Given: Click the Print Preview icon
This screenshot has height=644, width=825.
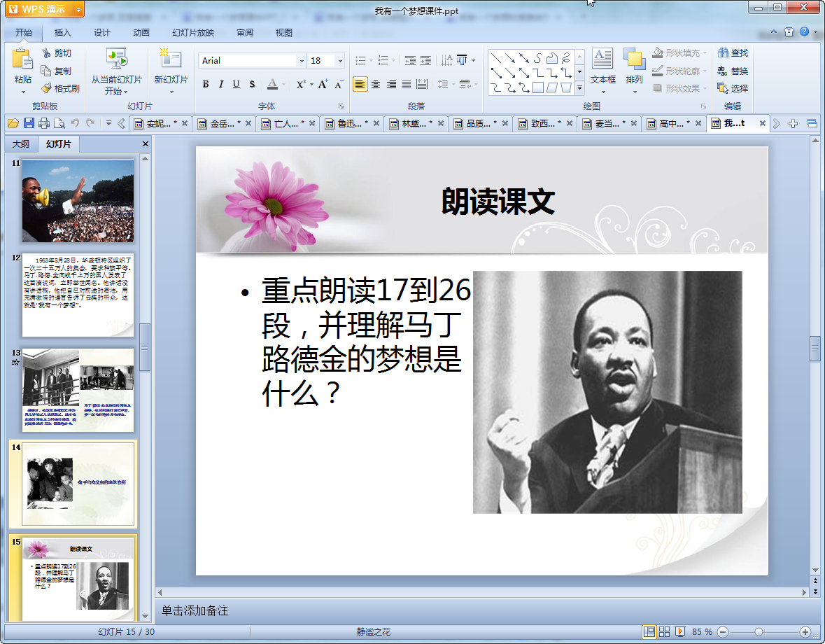Looking at the screenshot, I should 59,123.
